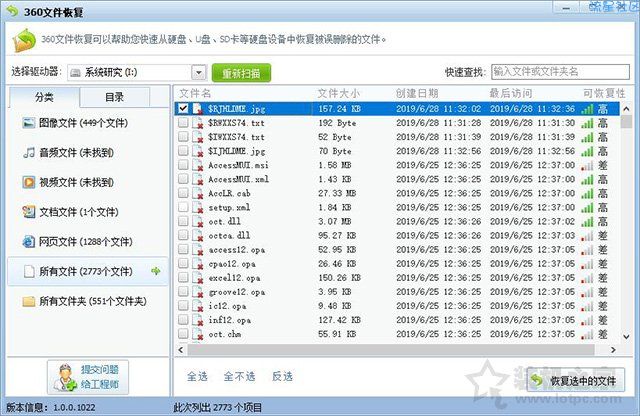This screenshot has height=416, width=640.
Task: Click the file icon of $RJHLDME.jpg
Action: (x=198, y=109)
